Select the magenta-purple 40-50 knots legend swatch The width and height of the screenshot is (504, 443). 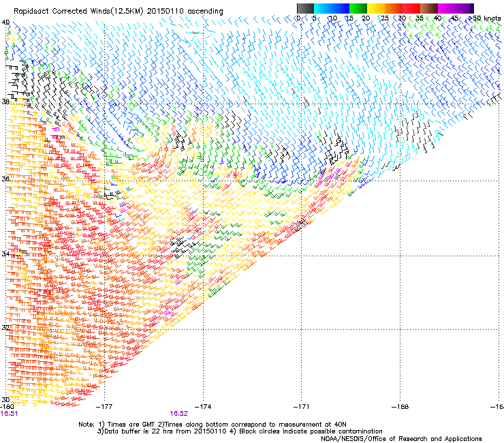(x=456, y=8)
